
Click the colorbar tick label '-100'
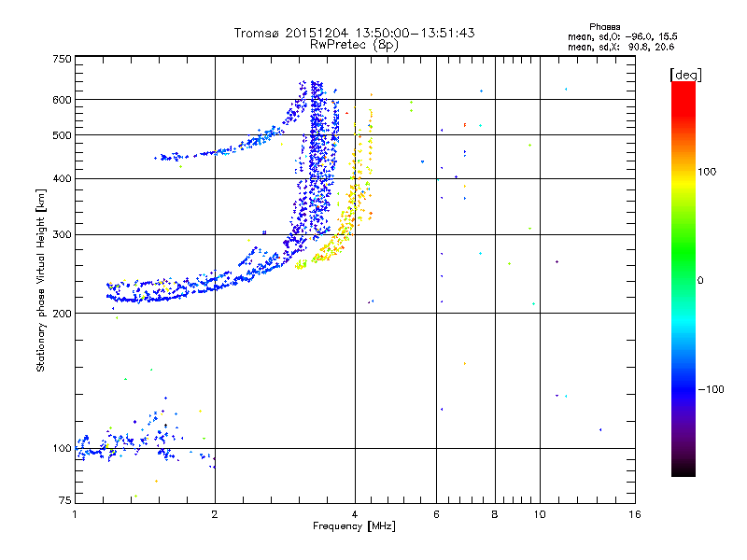(x=711, y=389)
